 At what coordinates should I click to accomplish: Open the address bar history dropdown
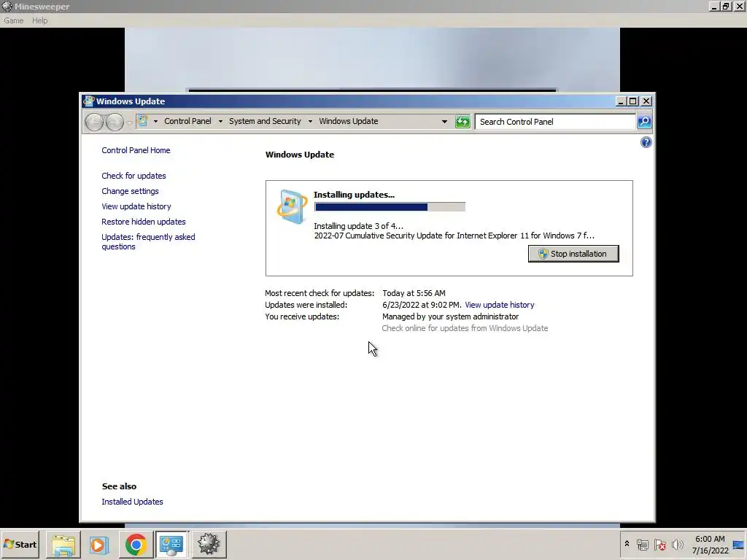pyautogui.click(x=444, y=122)
